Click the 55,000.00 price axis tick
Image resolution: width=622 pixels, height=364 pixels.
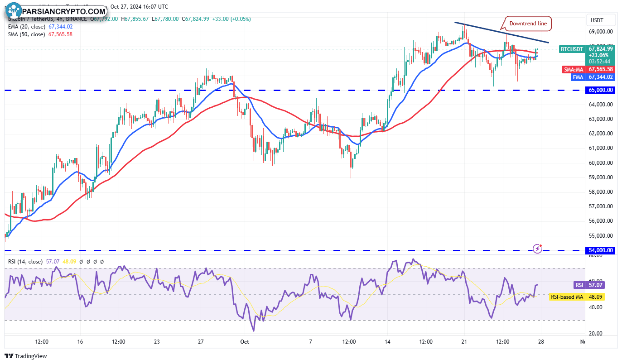tap(601, 235)
